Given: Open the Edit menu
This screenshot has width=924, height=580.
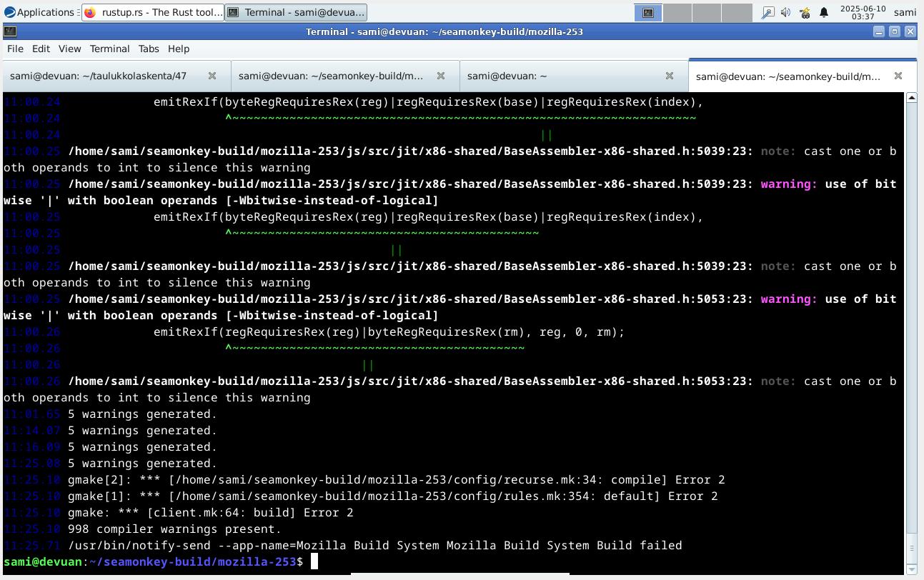Looking at the screenshot, I should tap(41, 49).
